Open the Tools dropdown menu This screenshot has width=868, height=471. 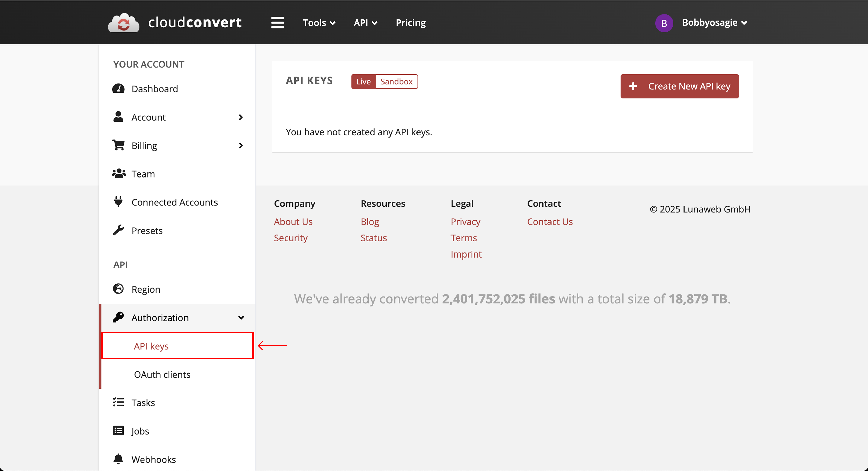(x=319, y=23)
